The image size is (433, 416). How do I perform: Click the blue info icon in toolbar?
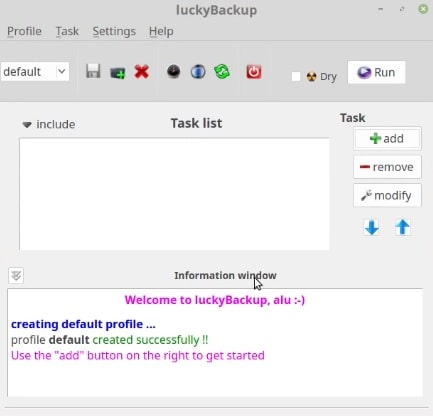tap(198, 71)
